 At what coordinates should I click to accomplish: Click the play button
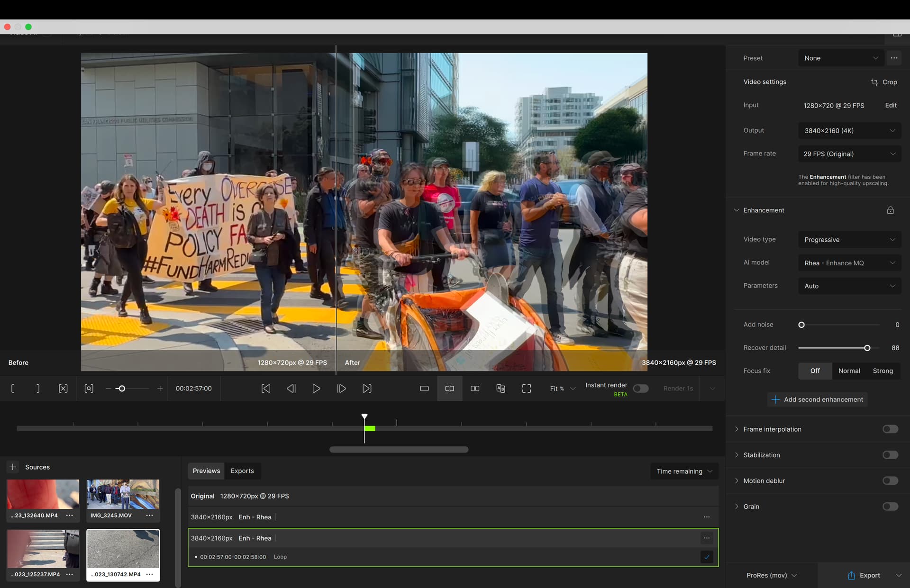[x=316, y=389]
